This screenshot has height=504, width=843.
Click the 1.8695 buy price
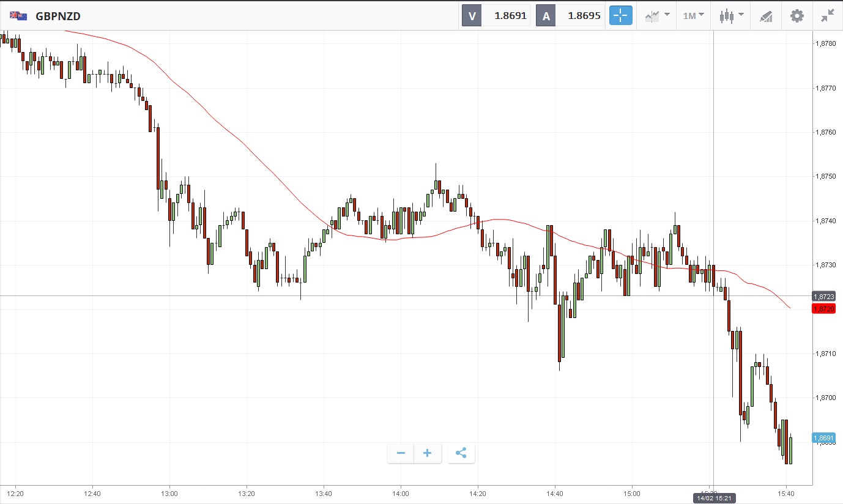[584, 16]
